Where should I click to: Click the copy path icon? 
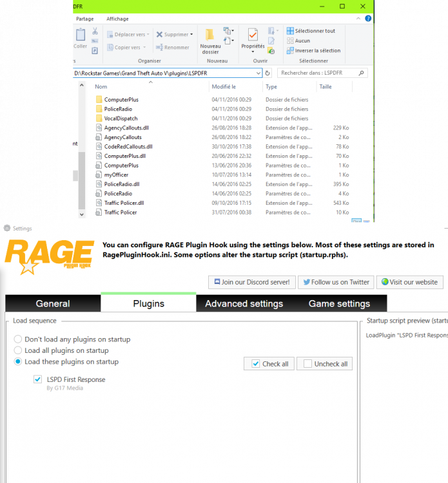(x=95, y=41)
